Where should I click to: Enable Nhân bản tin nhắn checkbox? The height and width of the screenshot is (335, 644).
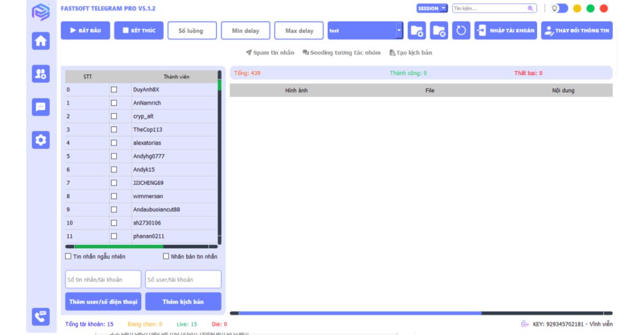point(166,256)
